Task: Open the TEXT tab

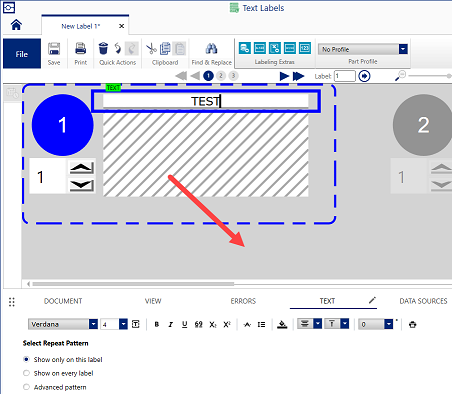Action: pyautogui.click(x=327, y=301)
